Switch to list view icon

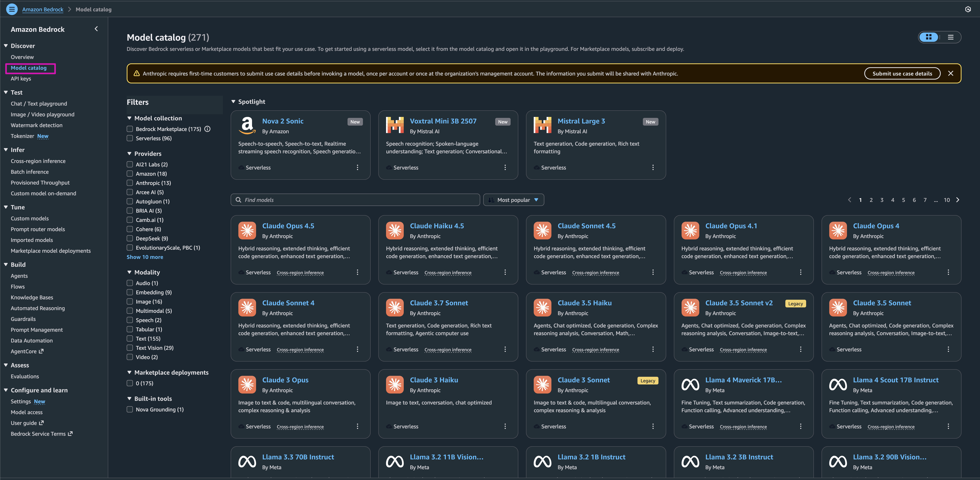tap(950, 37)
